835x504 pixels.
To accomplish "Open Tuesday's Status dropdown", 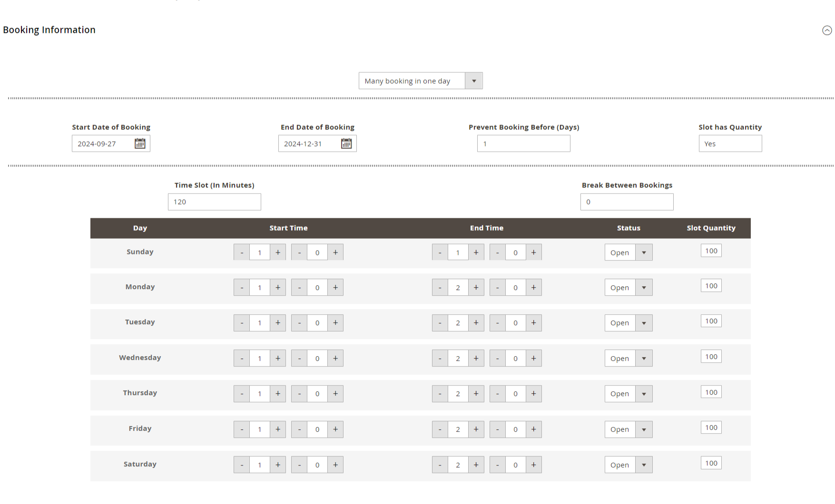I will (x=629, y=323).
